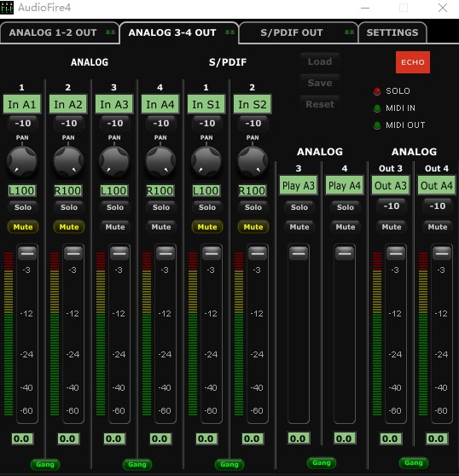Unmute the In A2 channel

69,227
